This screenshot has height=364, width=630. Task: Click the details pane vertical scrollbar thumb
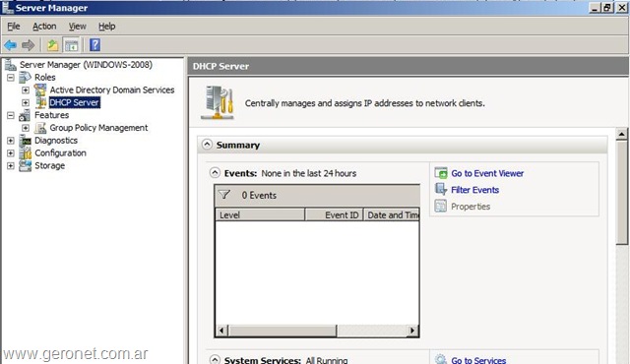(x=621, y=192)
